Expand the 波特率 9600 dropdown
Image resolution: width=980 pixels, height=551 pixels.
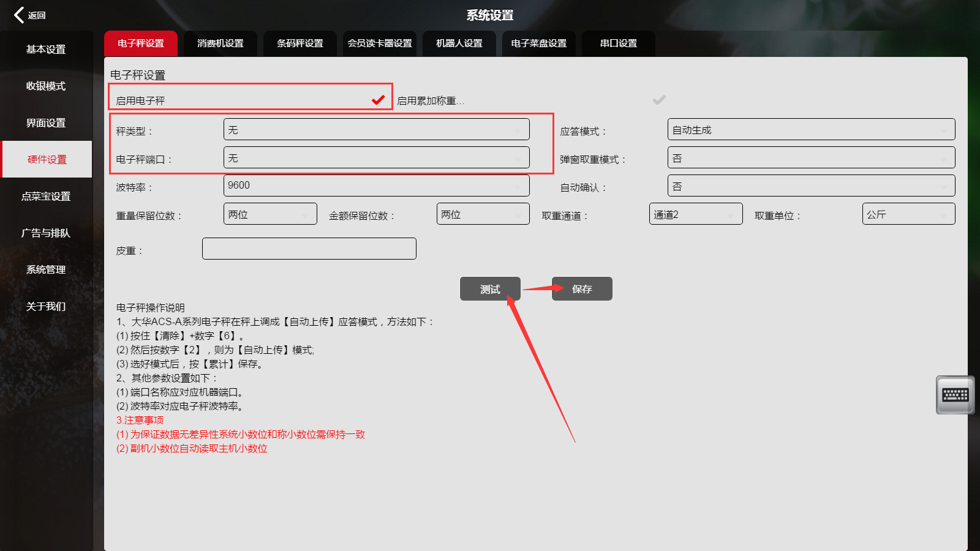coord(376,186)
